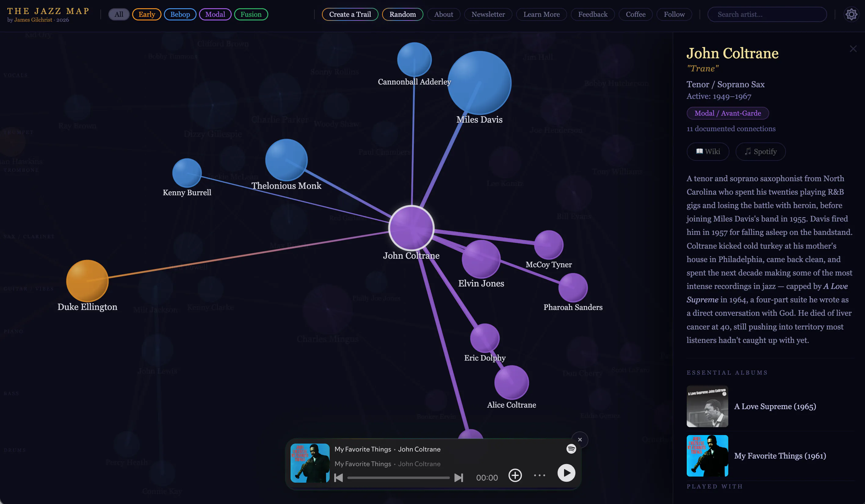
Task: Click A Love Supreme (1965) title
Action: click(775, 406)
